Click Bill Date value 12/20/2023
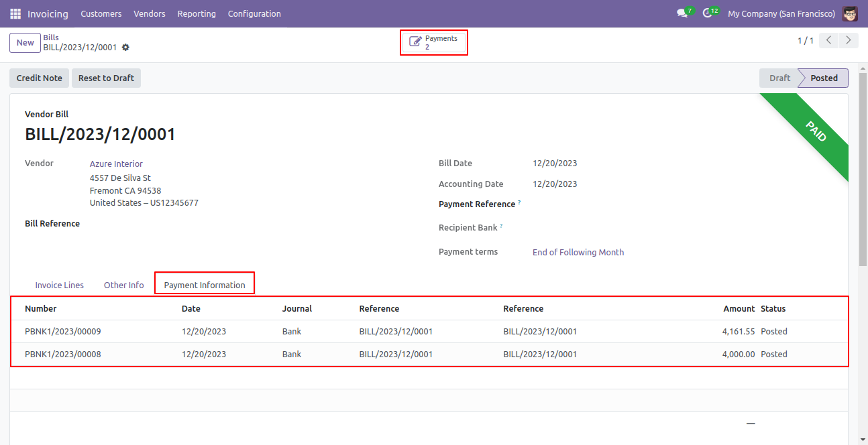Viewport: 868px width, 445px height. click(x=555, y=163)
